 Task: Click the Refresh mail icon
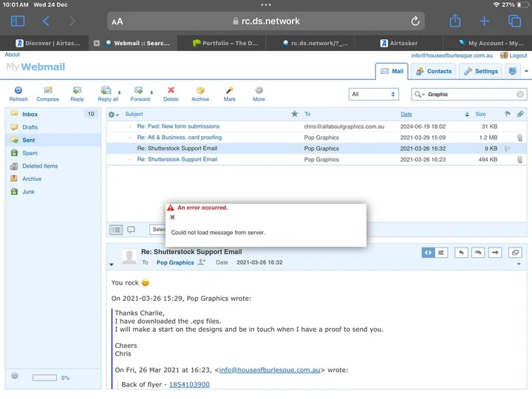tap(18, 94)
